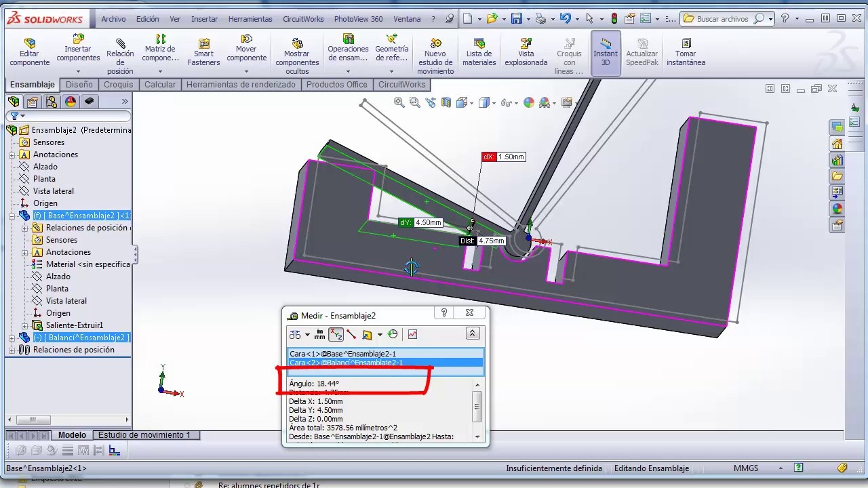Switch to Estudio de movimiento 1 tab
Image resolution: width=868 pixels, height=488 pixels.
tap(144, 435)
